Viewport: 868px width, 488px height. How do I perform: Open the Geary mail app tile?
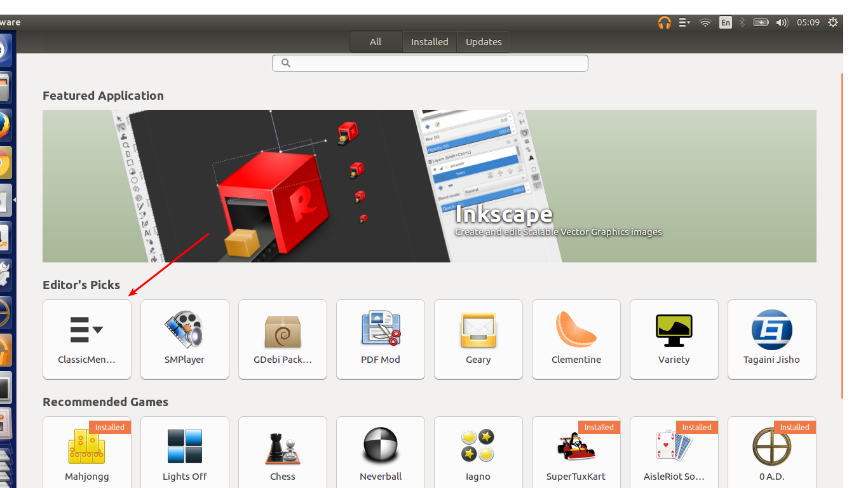(478, 339)
